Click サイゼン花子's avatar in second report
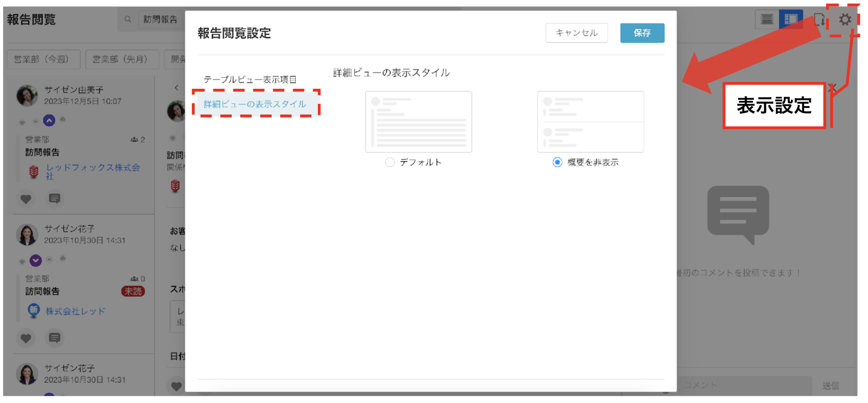Viewport: 868px width, 403px height. [27, 235]
